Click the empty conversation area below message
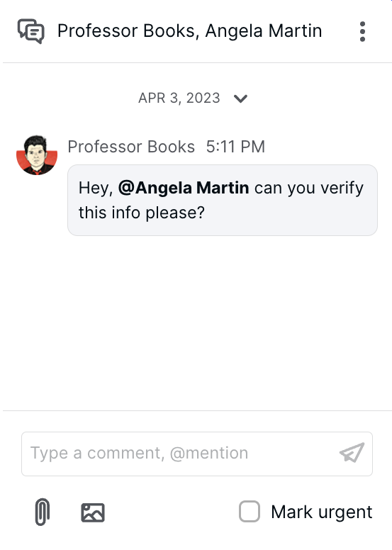The height and width of the screenshot is (550, 392). tap(196, 322)
